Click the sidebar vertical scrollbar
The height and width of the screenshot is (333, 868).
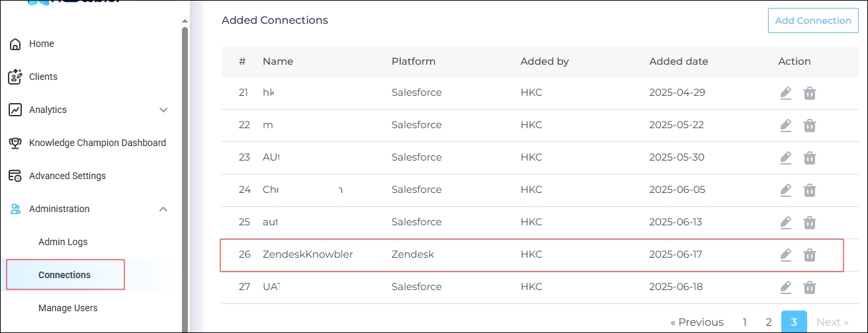[x=185, y=178]
